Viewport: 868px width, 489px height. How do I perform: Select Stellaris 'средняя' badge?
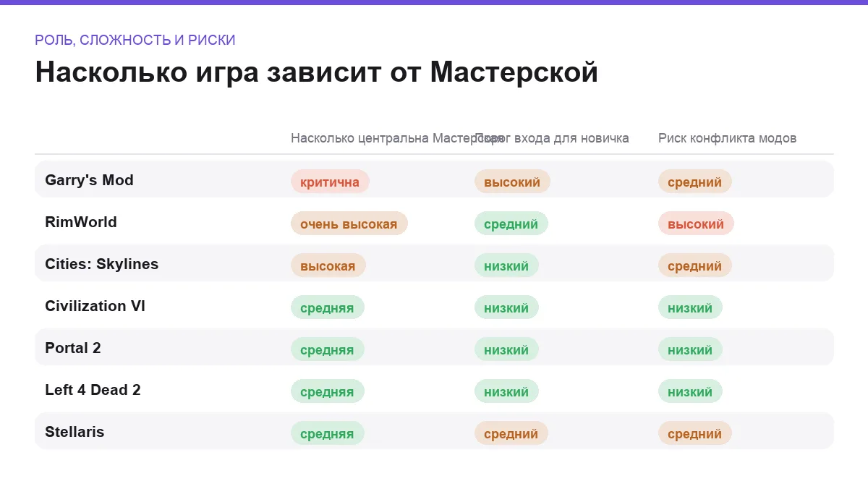pyautogui.click(x=328, y=433)
